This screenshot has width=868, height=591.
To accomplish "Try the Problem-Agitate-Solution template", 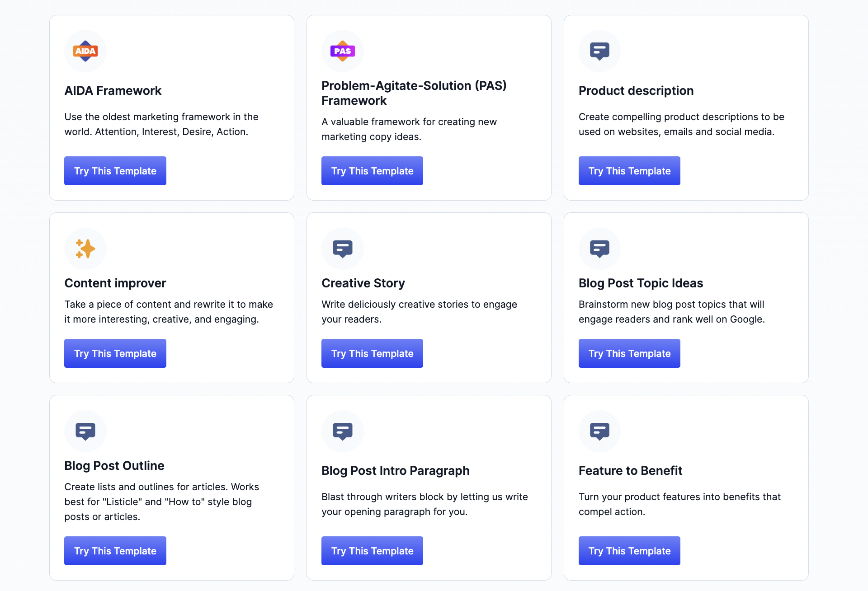I will pyautogui.click(x=372, y=171).
